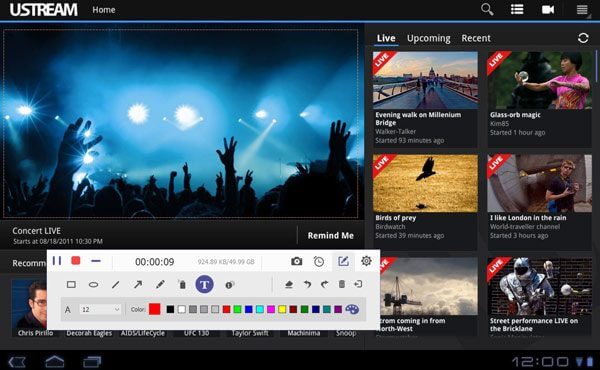This screenshot has width=600, height=370.
Task: Delete all annotations with trash icon
Action: 342,284
